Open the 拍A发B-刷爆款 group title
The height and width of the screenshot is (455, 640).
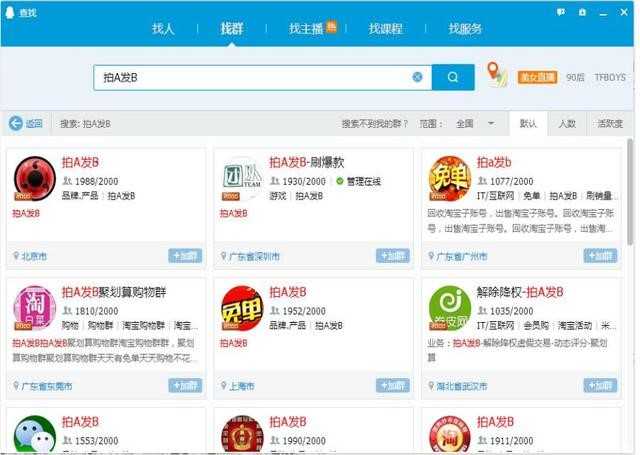307,162
